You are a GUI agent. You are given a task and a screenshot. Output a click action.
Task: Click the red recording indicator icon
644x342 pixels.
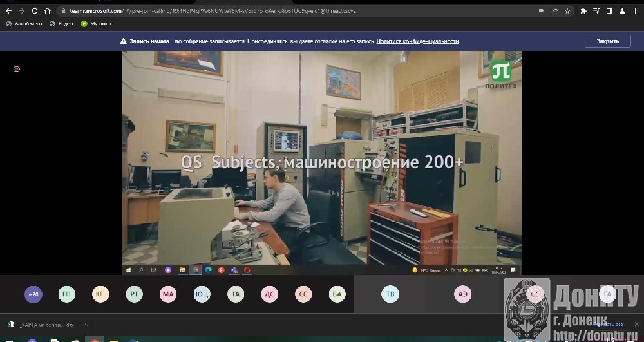(17, 69)
